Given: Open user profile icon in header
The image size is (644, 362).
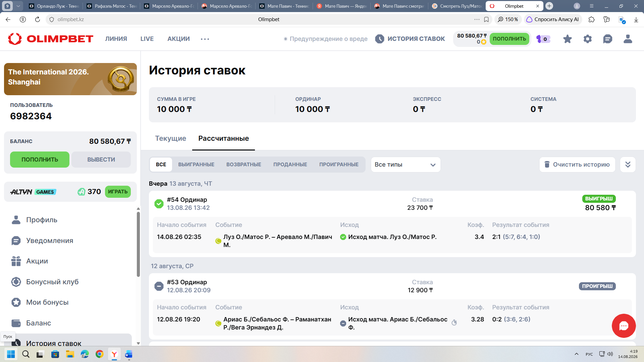Looking at the screenshot, I should pos(628,39).
